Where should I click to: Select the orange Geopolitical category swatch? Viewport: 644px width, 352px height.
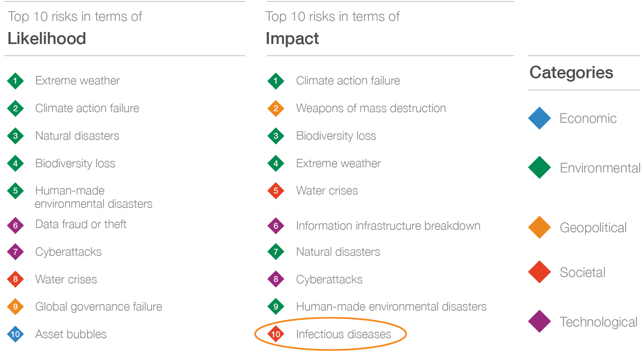539,227
